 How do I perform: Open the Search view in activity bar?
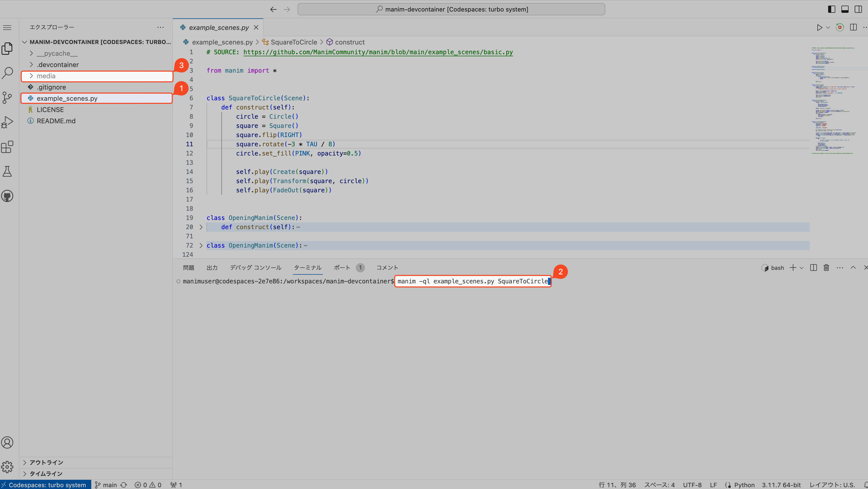coord(7,73)
